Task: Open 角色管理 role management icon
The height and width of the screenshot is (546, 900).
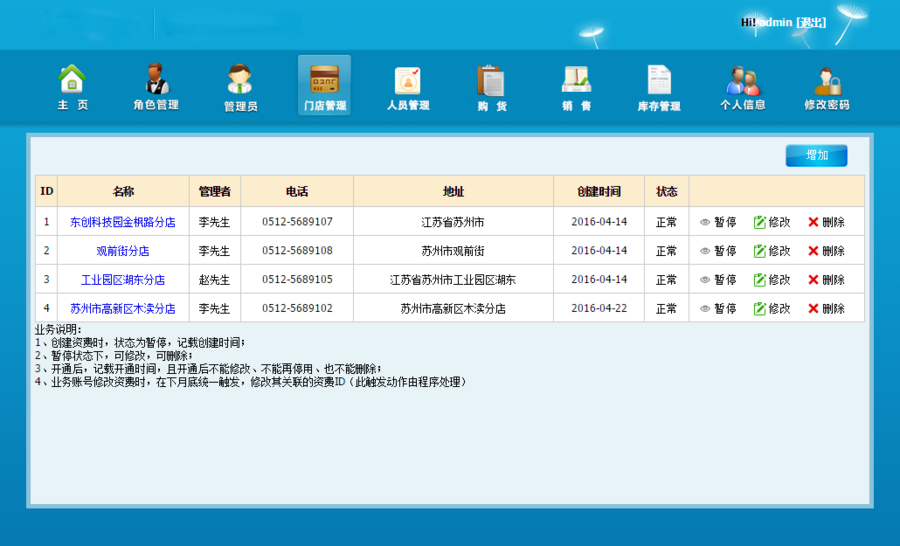Action: click(x=156, y=86)
